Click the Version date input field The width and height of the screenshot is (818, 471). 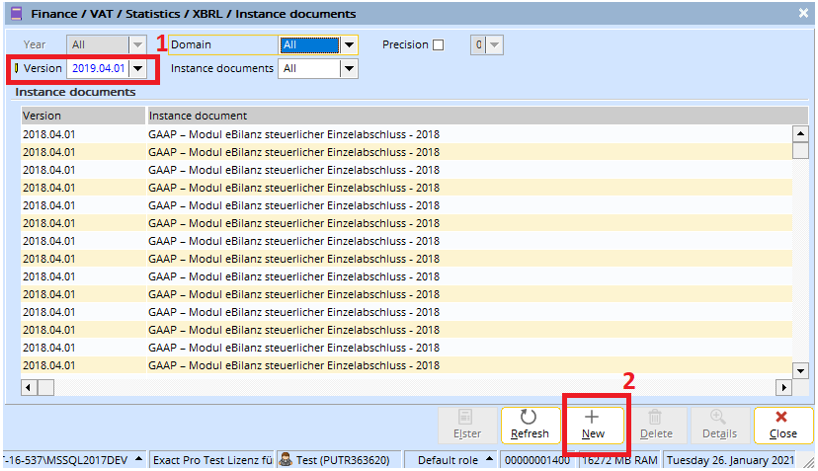(x=98, y=69)
